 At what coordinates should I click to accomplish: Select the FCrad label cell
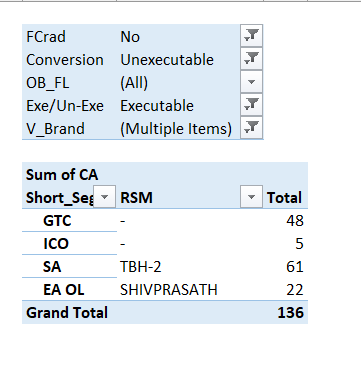70,36
